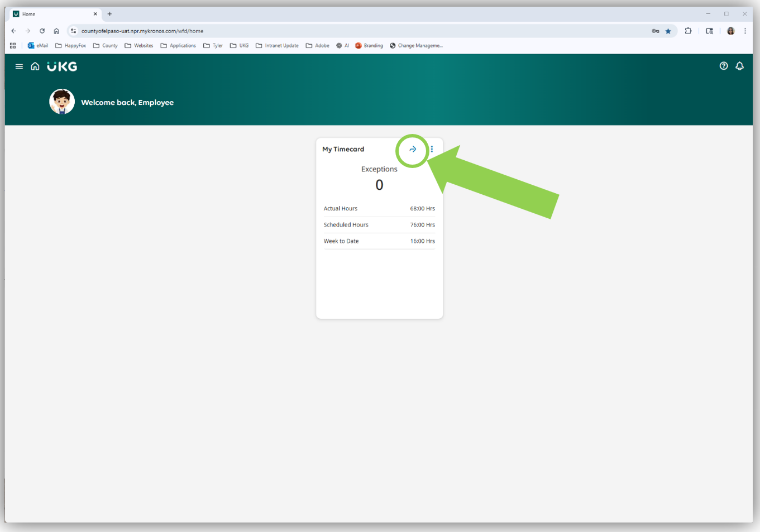Open the UKG main hamburger menu

click(19, 66)
